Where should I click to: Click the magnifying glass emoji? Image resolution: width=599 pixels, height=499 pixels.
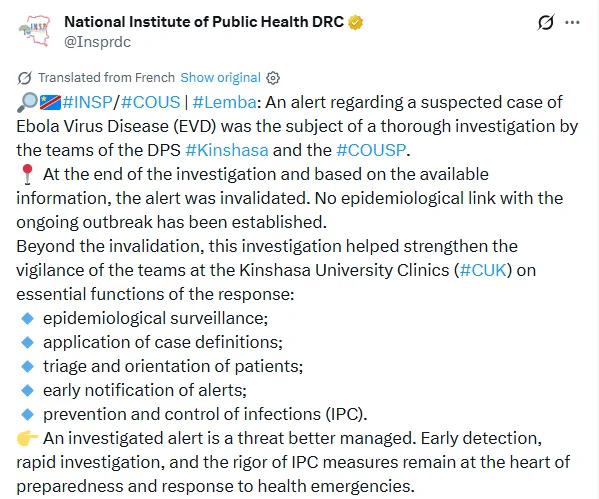click(x=28, y=102)
